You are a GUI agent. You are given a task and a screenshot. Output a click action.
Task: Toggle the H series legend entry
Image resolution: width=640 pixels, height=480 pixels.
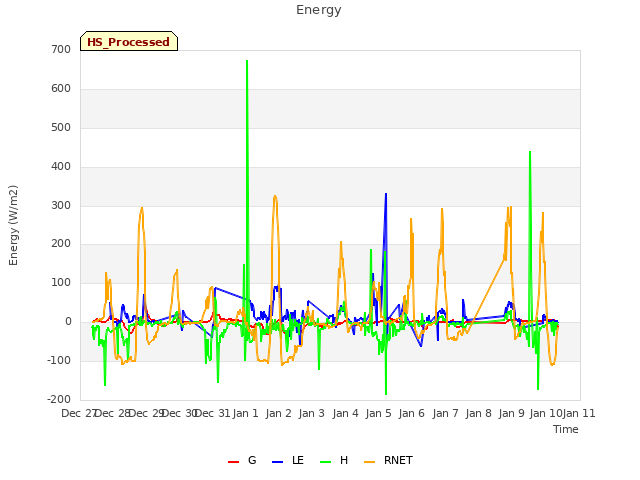[334, 460]
